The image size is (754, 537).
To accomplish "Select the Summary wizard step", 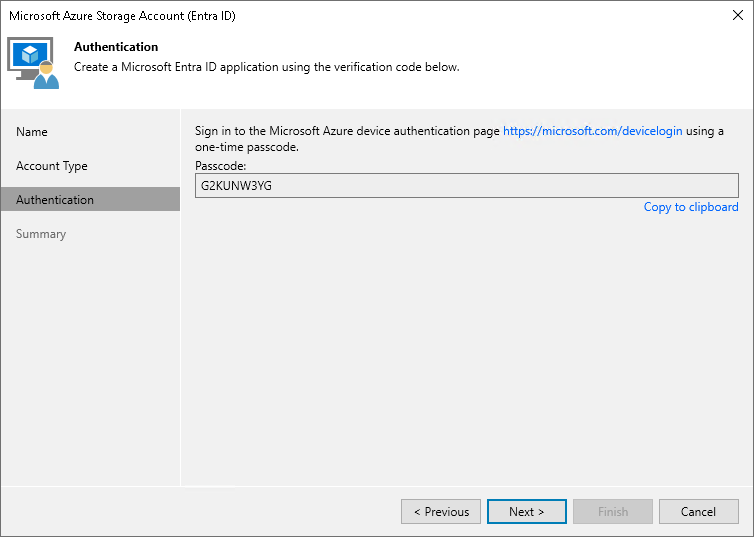I will (41, 234).
